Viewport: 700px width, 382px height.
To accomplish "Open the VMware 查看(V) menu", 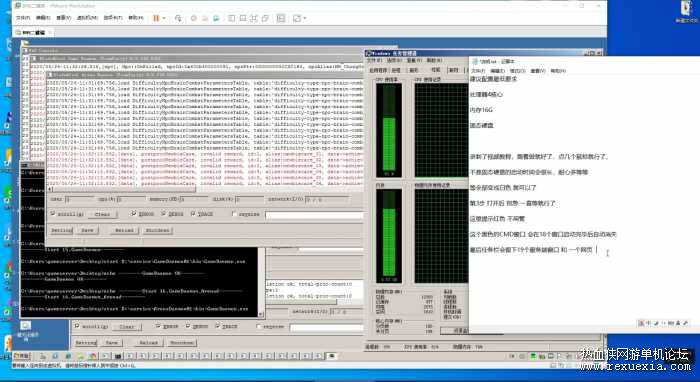I will [63, 18].
